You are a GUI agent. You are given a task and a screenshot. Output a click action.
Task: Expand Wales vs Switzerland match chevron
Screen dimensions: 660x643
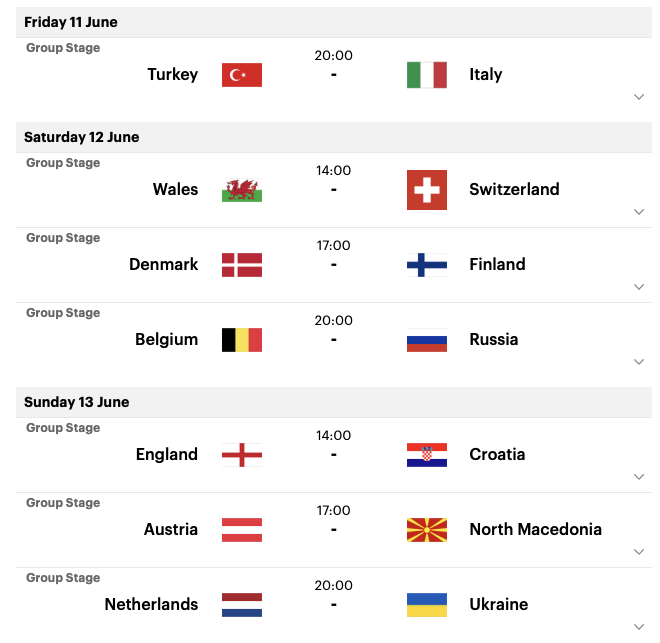pos(639,212)
